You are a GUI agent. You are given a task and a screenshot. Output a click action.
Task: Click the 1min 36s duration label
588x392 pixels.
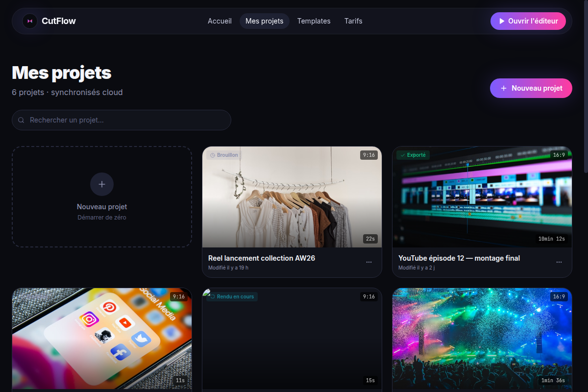[553, 381]
